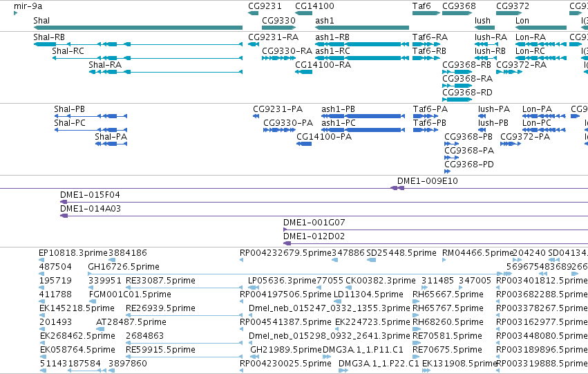Select the ash1-RC transcript label
The height and width of the screenshot is (374, 588).
(x=332, y=50)
